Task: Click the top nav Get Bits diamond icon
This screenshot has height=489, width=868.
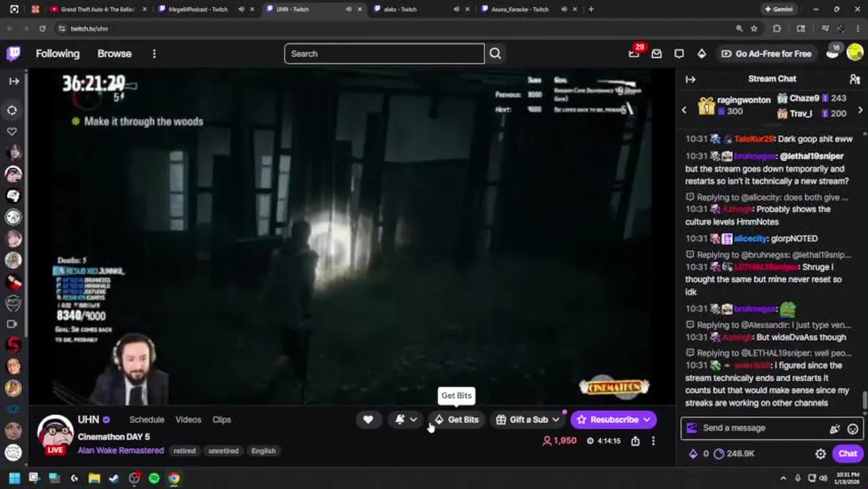Action: point(702,54)
